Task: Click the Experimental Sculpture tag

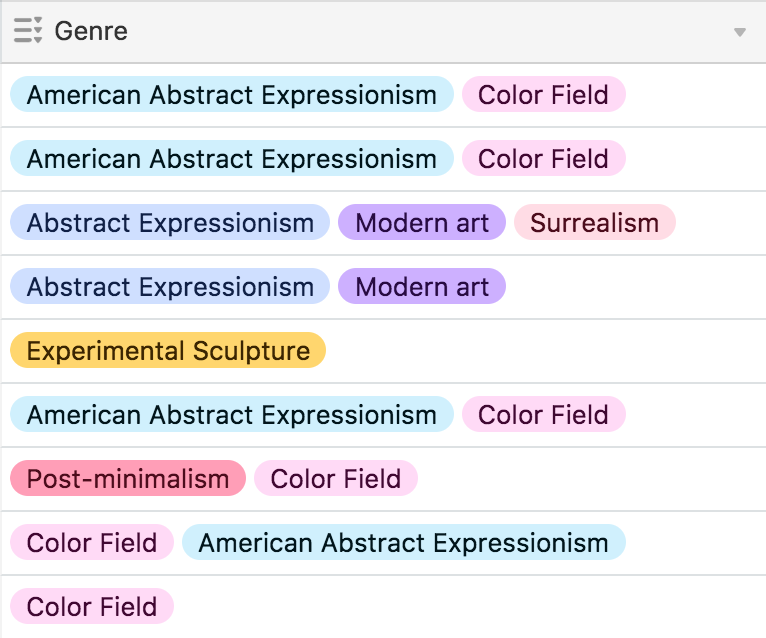Action: tap(168, 351)
